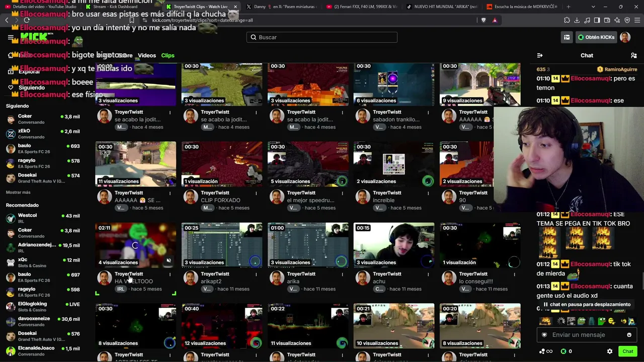The width and height of the screenshot is (644, 362).
Task: Open the chat emote picker smiley
Action: 629,335
